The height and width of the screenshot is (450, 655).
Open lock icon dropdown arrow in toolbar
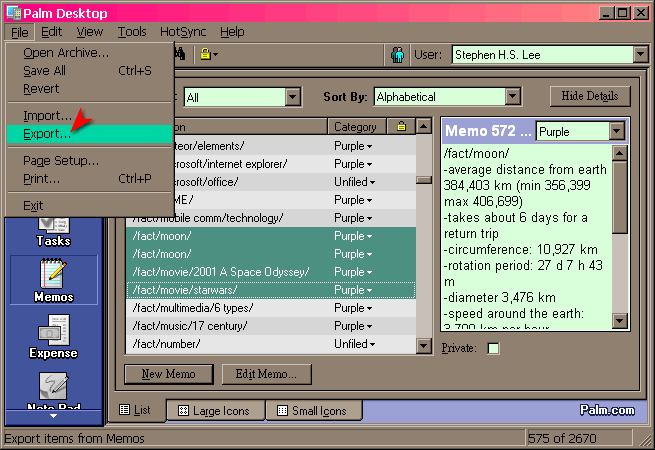(x=216, y=54)
